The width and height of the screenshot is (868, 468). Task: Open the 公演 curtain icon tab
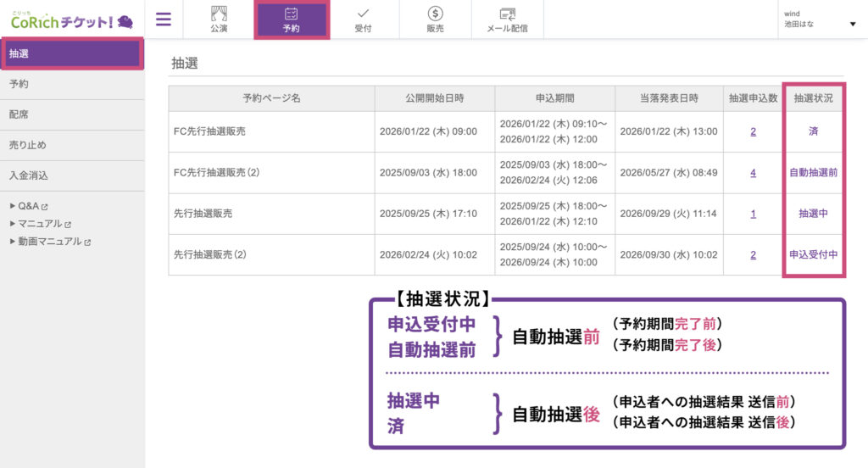[219, 20]
